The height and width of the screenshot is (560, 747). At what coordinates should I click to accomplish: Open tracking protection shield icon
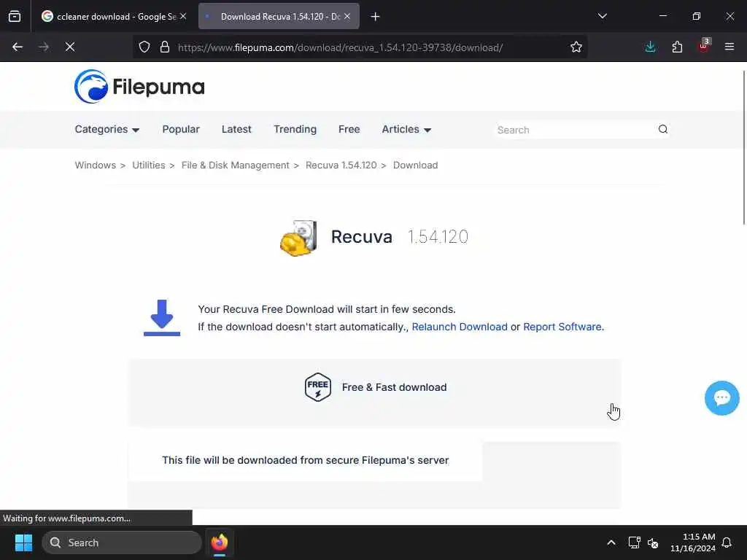144,47
